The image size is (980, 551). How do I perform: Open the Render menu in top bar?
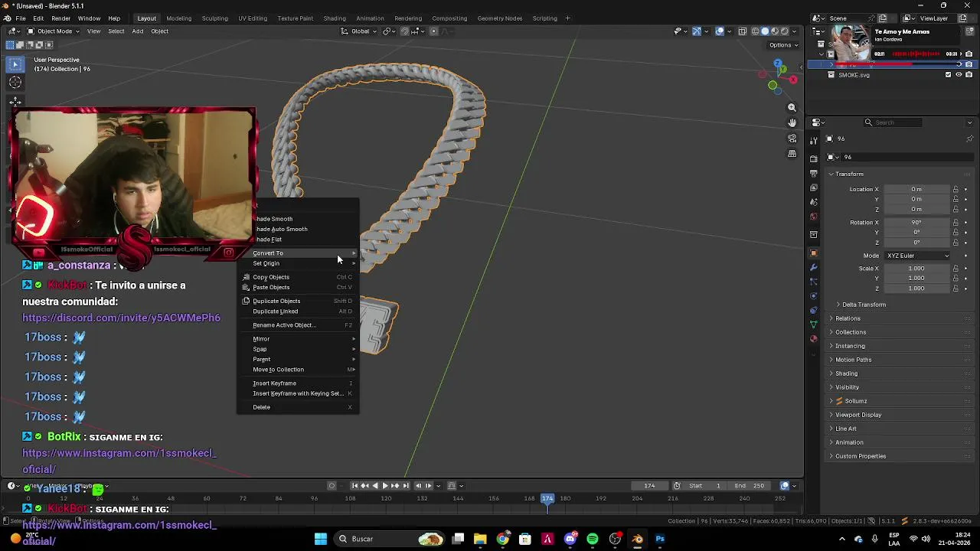pyautogui.click(x=60, y=18)
